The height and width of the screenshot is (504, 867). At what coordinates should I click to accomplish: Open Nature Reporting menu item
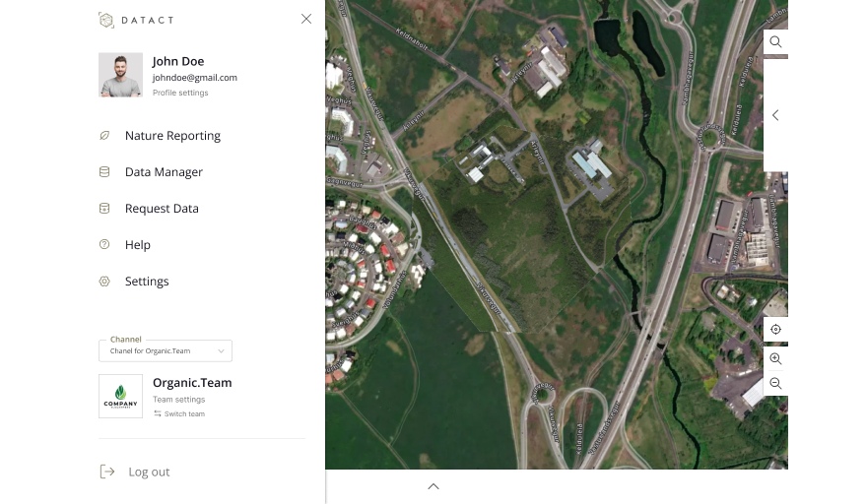[172, 136]
